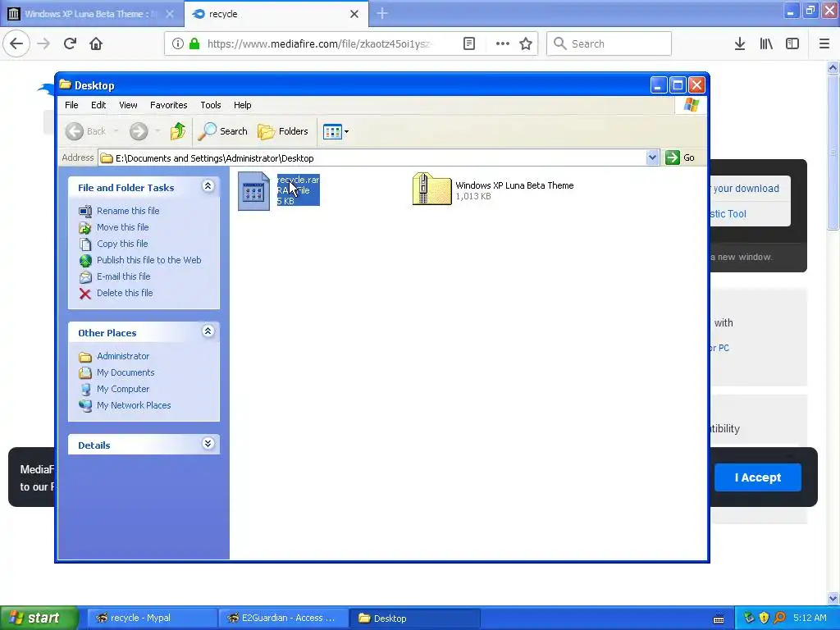Click the keyboard icon in the taskbar
840x630 pixels.
tap(719, 619)
